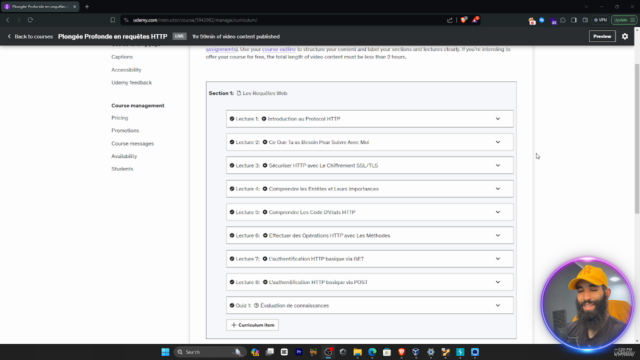Click the page vertical scrollbar
This screenshot has width=640, height=360.
(x=637, y=139)
